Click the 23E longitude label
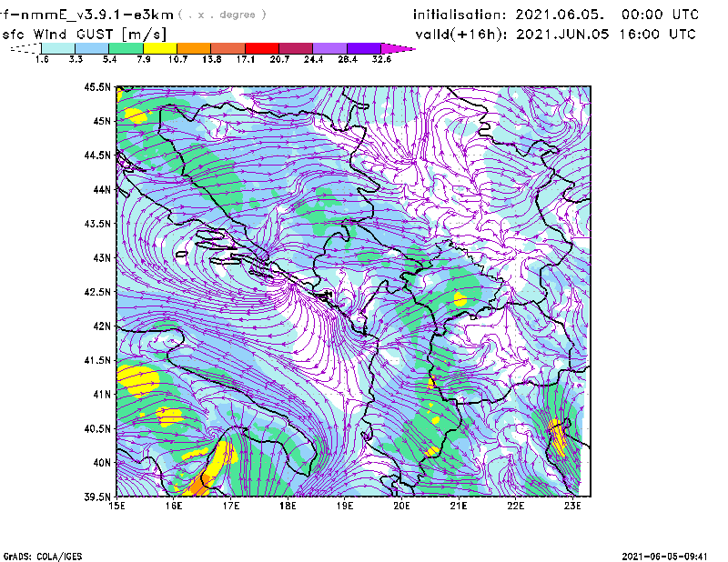This screenshot has width=728, height=562. pos(573,506)
